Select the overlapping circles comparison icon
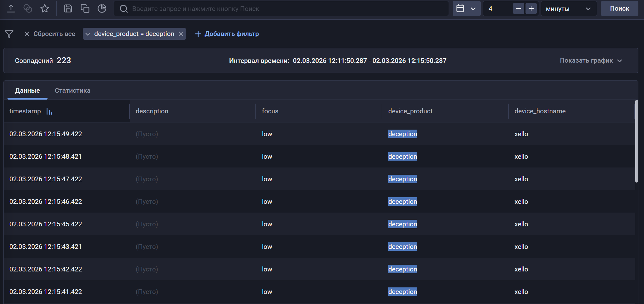The image size is (644, 304). click(28, 8)
